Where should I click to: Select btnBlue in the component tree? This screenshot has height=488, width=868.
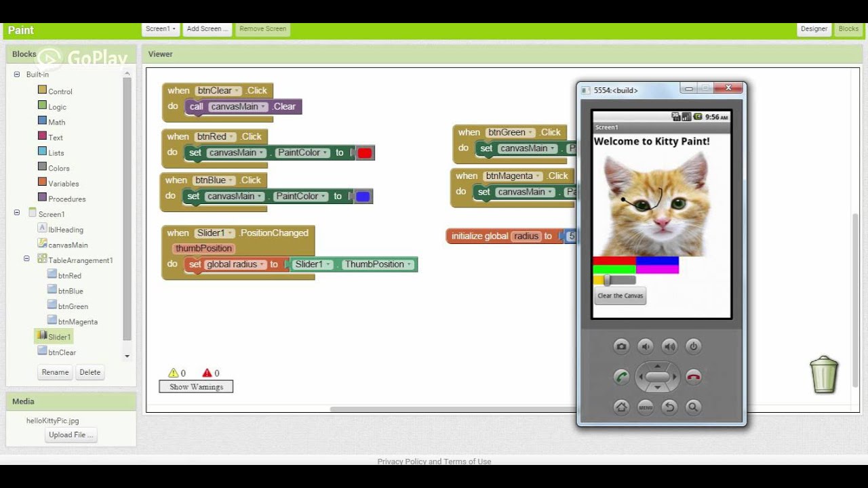(65, 291)
